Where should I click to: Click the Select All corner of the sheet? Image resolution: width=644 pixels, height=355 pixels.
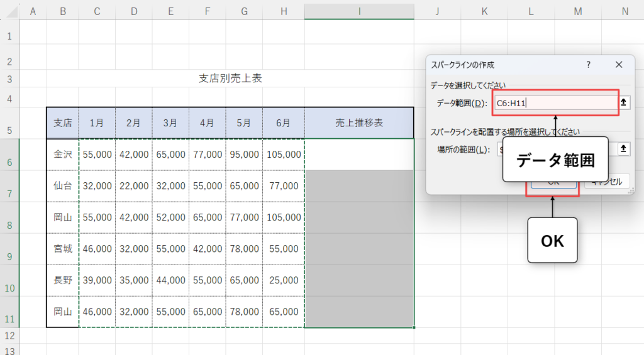click(x=9, y=11)
